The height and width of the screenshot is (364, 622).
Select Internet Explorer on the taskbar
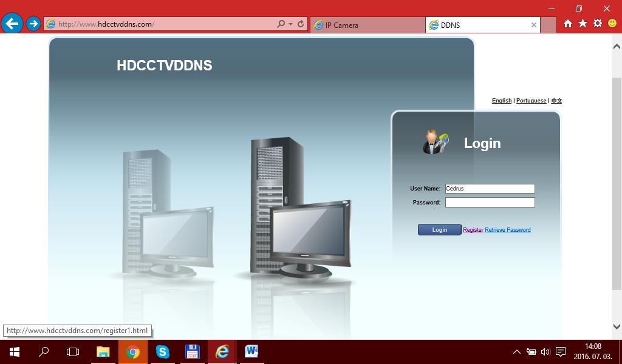point(222,352)
